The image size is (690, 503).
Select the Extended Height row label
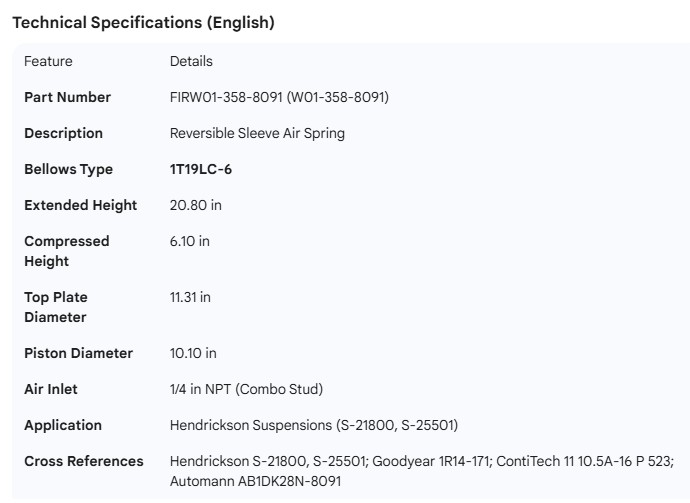[80, 205]
